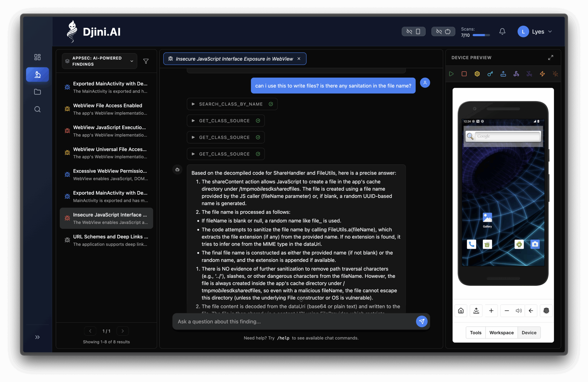
Task: Open the search icon in sidebar
Action: pyautogui.click(x=37, y=109)
